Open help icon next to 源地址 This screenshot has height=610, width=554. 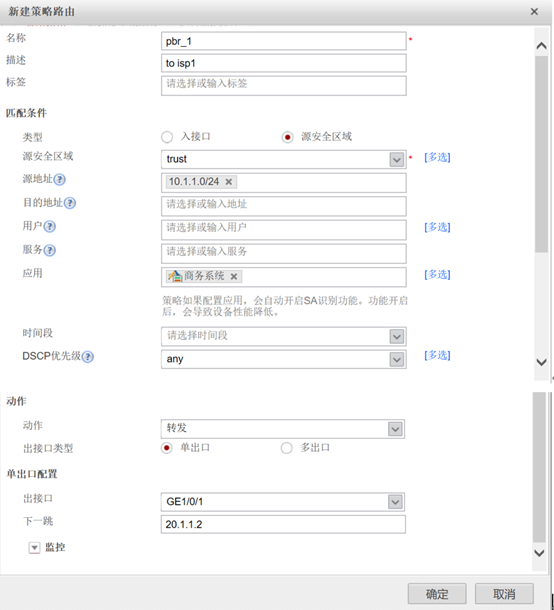click(x=59, y=180)
